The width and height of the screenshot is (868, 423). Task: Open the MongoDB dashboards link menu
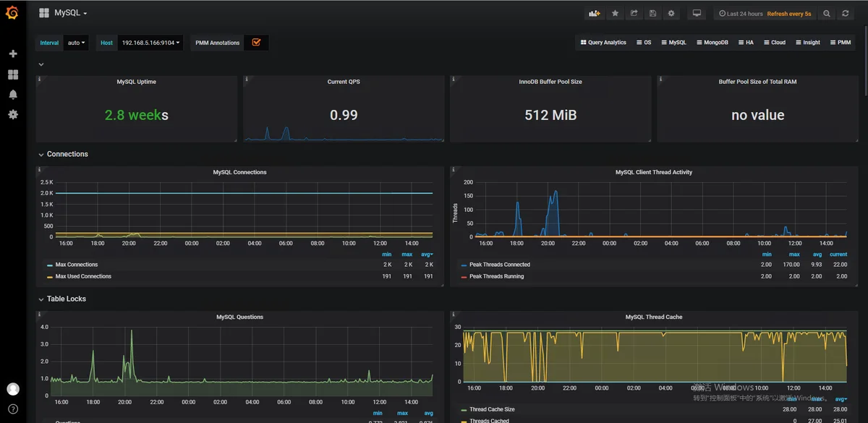pyautogui.click(x=712, y=43)
